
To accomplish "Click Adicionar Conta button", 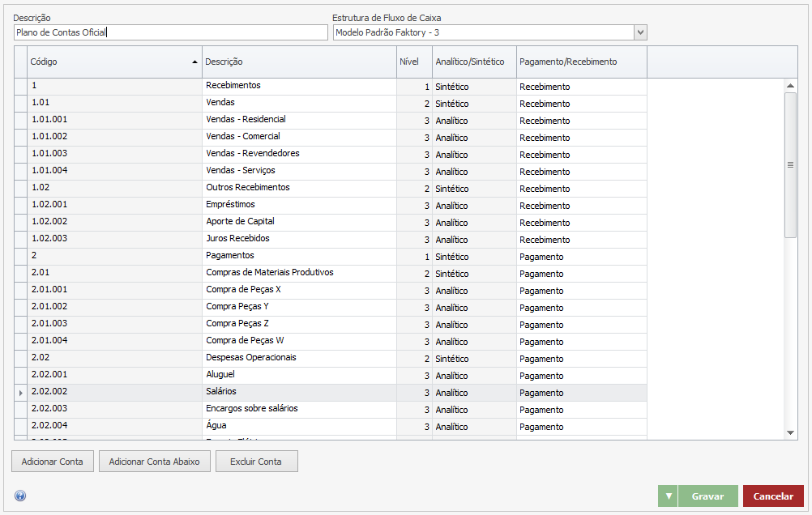I will click(x=53, y=462).
